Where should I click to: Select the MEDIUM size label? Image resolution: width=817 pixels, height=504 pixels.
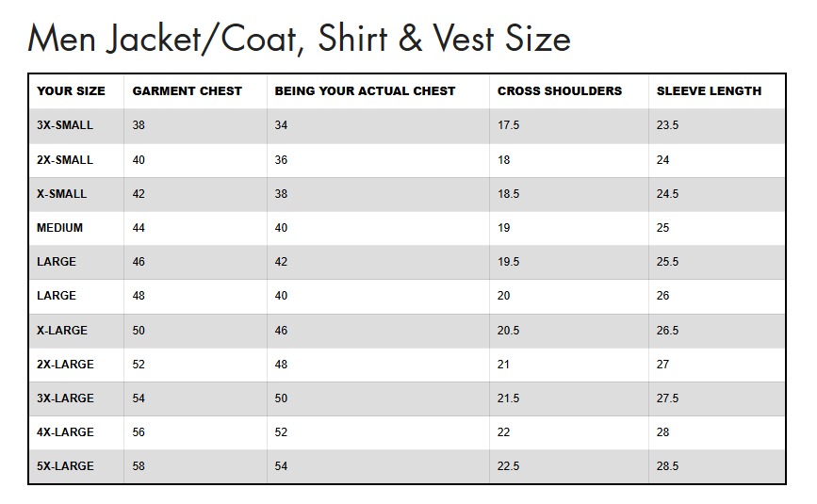(59, 228)
